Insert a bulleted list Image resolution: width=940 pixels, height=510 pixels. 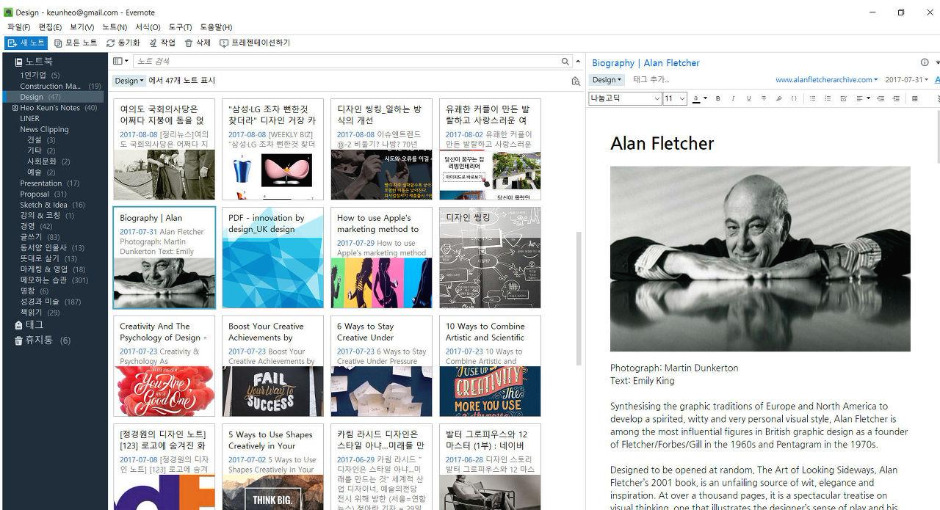(812, 98)
